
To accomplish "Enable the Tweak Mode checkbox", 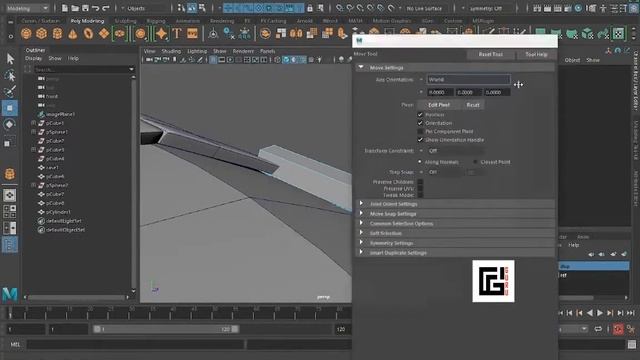I will click(420, 195).
